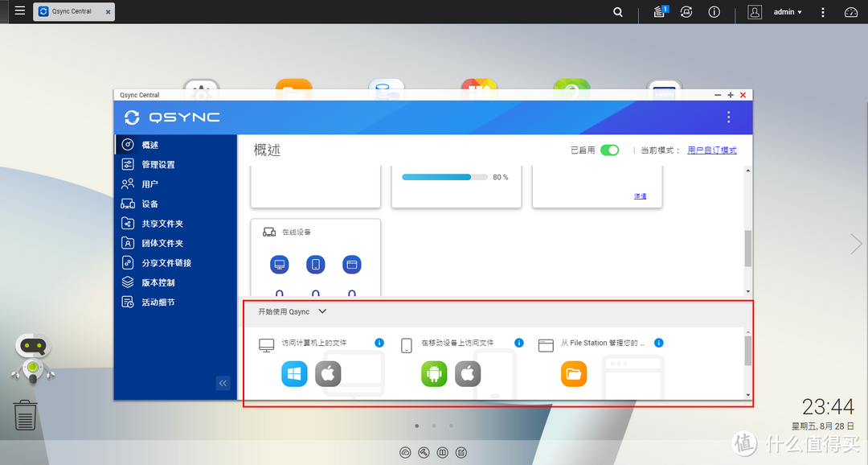Open 管理设置 in the sidebar
This screenshot has width=868, height=465.
175,164
